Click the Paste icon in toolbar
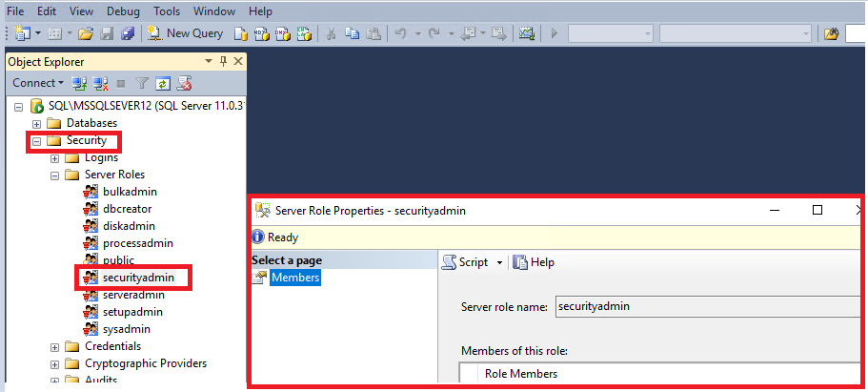The height and width of the screenshot is (392, 868). pyautogui.click(x=374, y=33)
